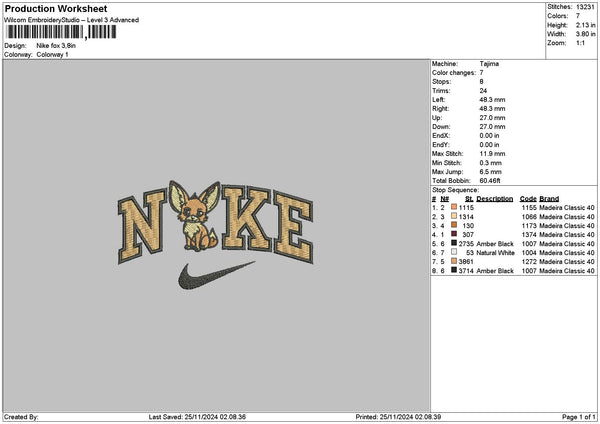This screenshot has height=424, width=600.
Task: Click the Machine value Tajima
Action: pyautogui.click(x=489, y=64)
